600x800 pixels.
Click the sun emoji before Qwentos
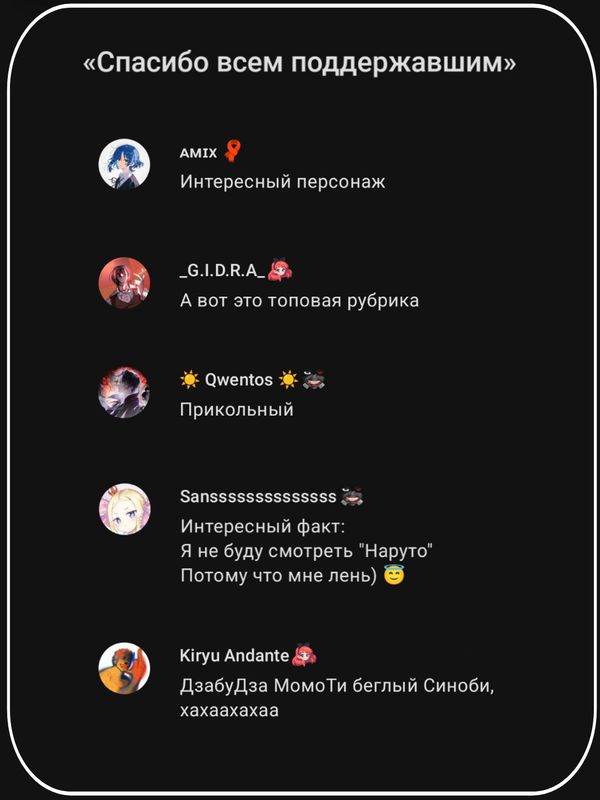[x=190, y=380]
